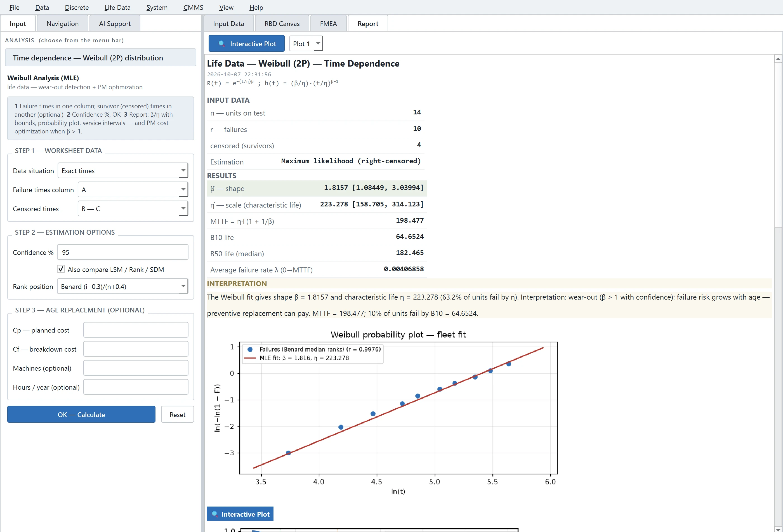Expand the Failure times column dropdown
This screenshot has height=532, width=783.
pyautogui.click(x=133, y=189)
